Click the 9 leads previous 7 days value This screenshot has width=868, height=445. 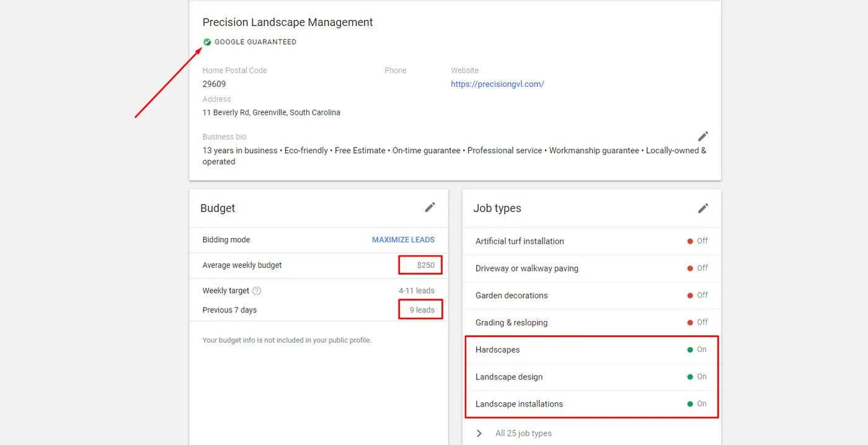click(x=422, y=310)
